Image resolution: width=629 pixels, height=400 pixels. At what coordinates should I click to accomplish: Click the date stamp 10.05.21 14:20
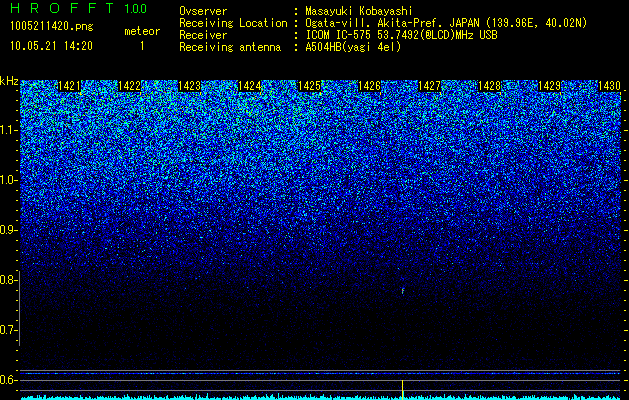coord(51,46)
